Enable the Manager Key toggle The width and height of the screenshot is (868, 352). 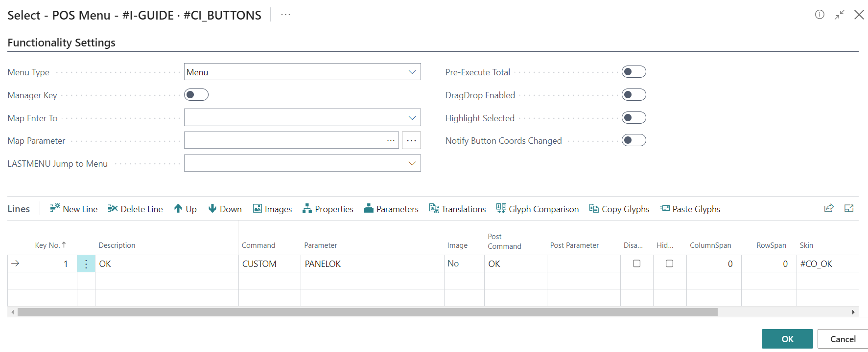pos(196,95)
